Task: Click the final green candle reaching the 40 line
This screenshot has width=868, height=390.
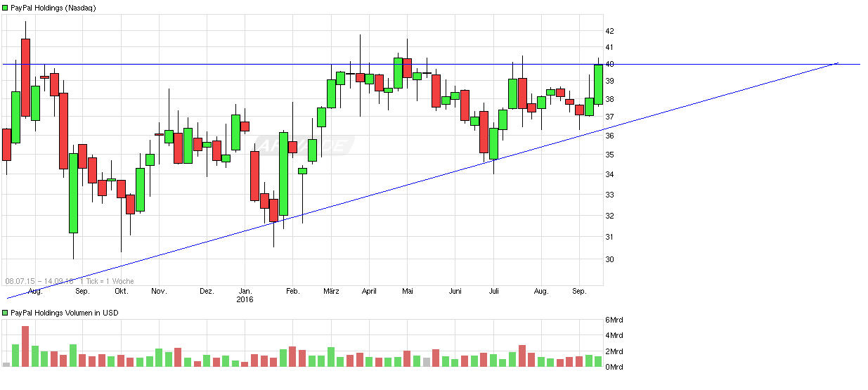Action: tap(598, 84)
